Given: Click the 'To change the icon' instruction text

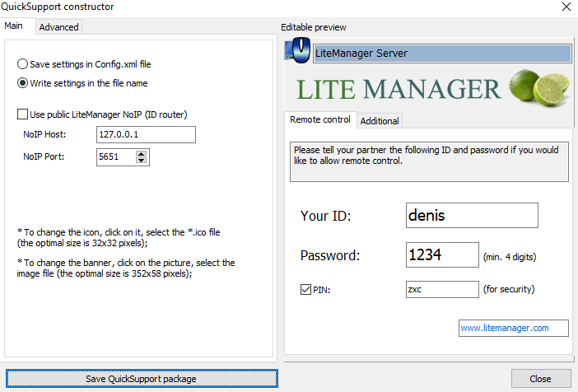Looking at the screenshot, I should coord(119,237).
